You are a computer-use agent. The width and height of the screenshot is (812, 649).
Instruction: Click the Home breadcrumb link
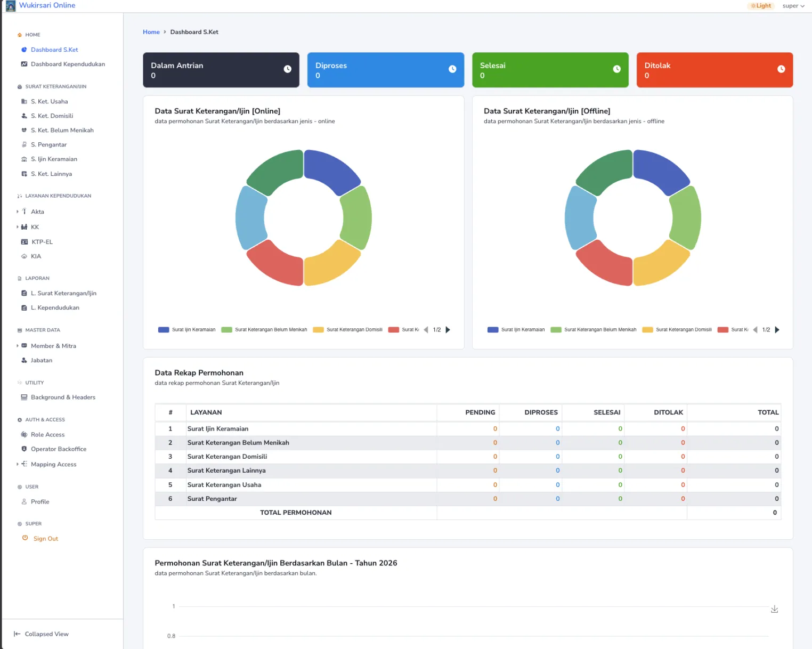click(151, 32)
